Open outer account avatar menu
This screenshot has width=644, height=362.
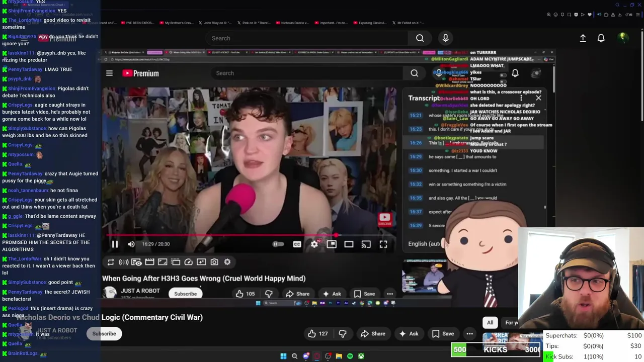point(622,38)
